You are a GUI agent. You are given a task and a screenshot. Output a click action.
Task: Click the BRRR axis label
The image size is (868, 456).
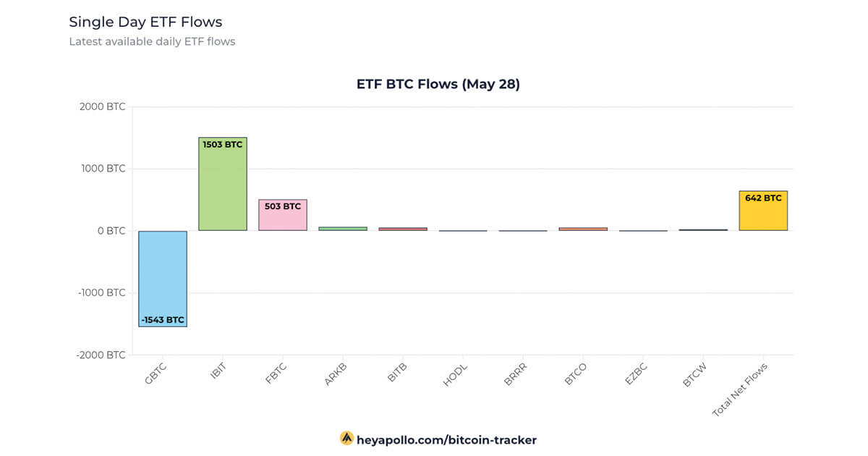516,373
